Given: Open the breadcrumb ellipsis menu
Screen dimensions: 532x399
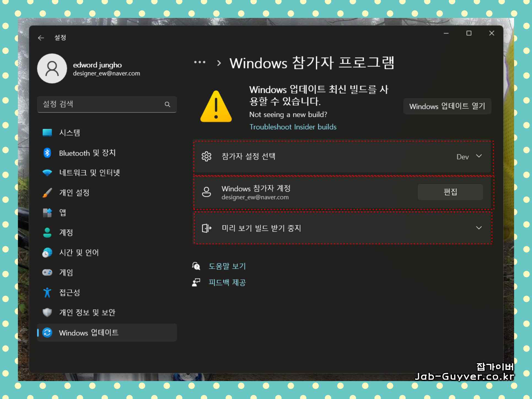Looking at the screenshot, I should click(200, 62).
